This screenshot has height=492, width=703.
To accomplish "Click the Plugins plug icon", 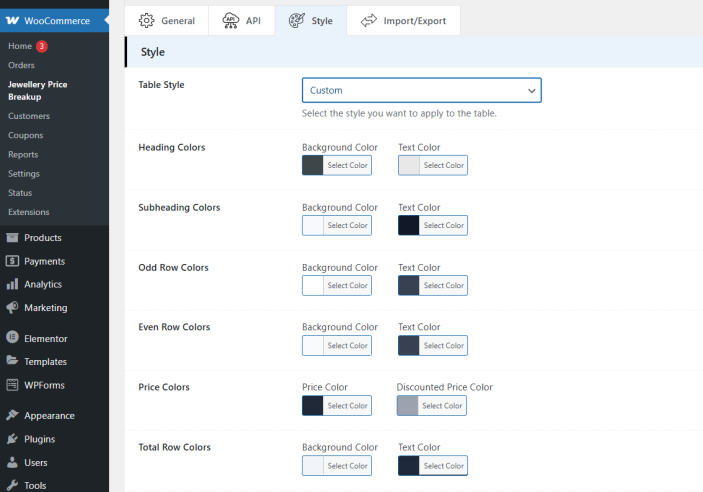I will point(12,439).
